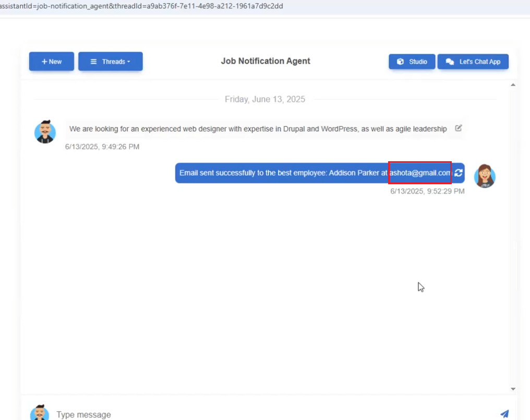Click the 9:52:29 PM timestamp
The image size is (530, 420).
pos(427,191)
